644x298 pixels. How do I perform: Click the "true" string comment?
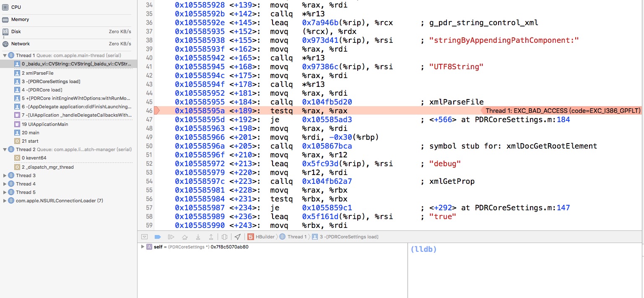click(x=443, y=217)
